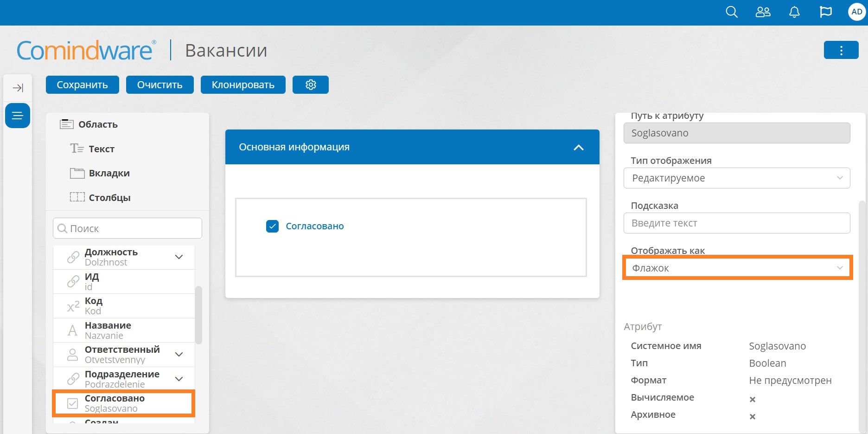Open Тип отображения dropdown
This screenshot has width=868, height=434.
point(737,178)
